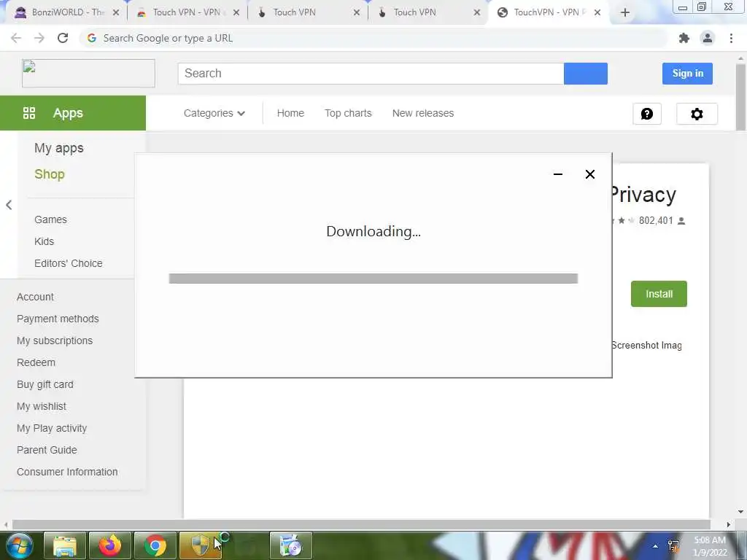Click Buy gift card
The width and height of the screenshot is (747, 560).
(x=45, y=384)
